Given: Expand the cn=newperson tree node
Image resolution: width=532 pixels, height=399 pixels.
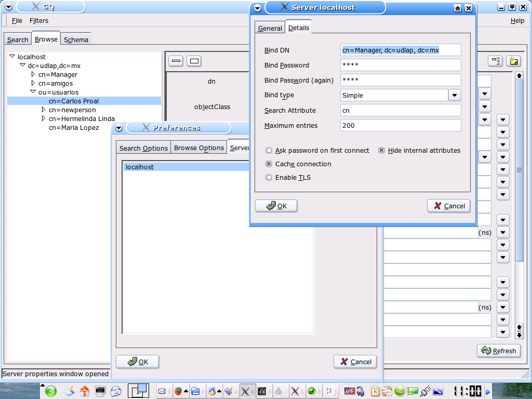Looking at the screenshot, I should pos(44,110).
